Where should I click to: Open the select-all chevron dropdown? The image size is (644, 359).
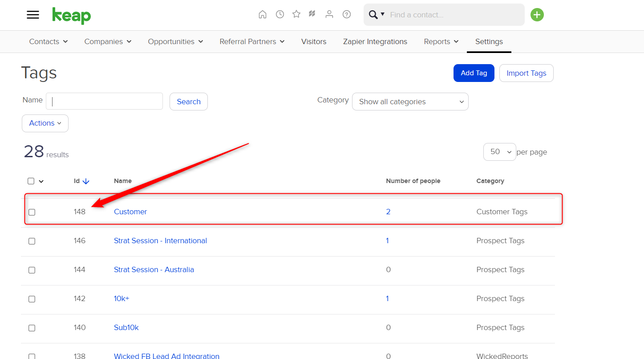[x=41, y=181]
